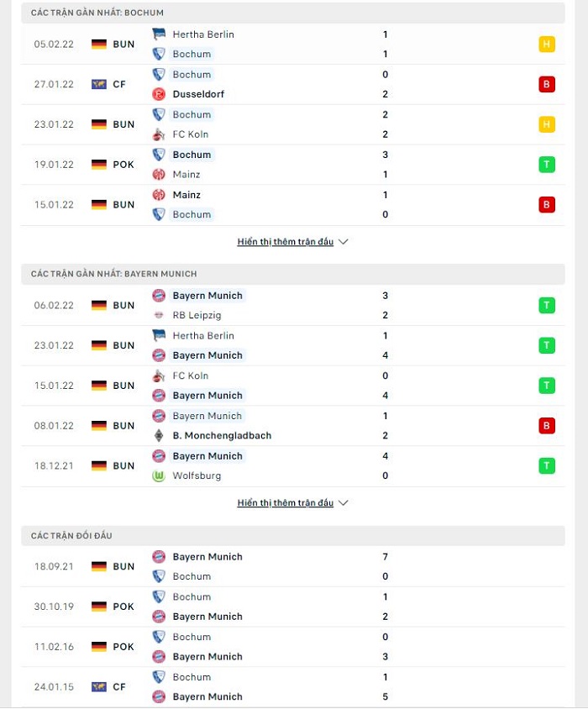Viewport: 588px width, 709px height.
Task: Click the green Wolfsburg logo
Action: coord(159,475)
